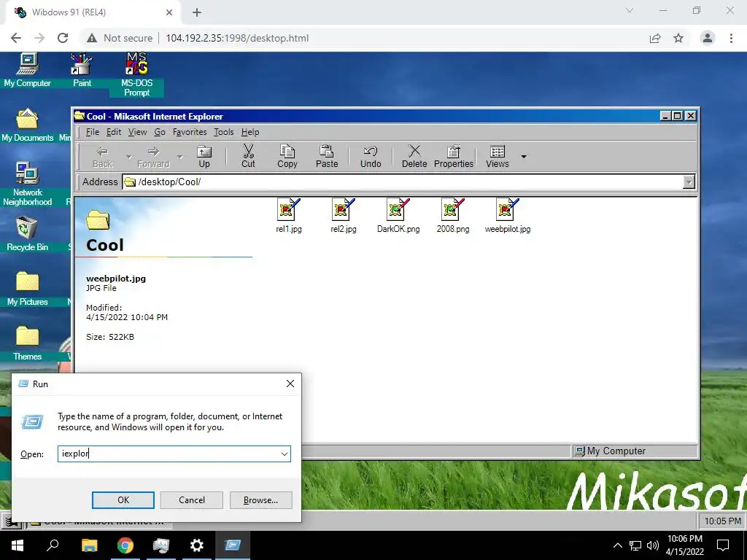Open a new Chrome tab

pos(197,12)
